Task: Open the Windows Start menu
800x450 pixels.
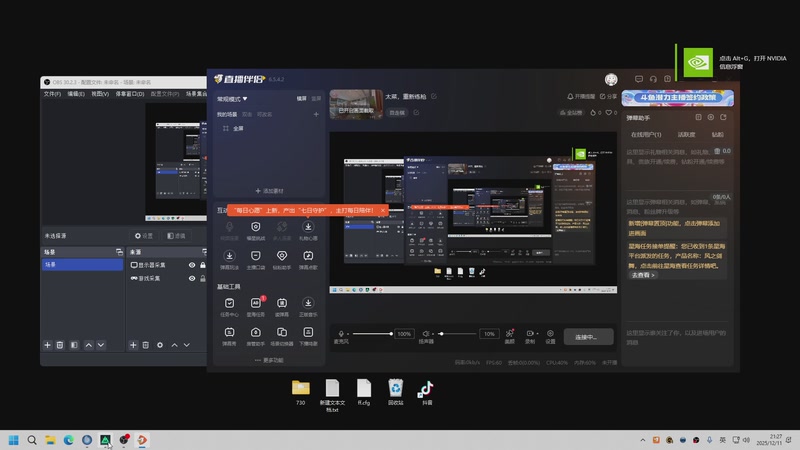Action: (x=14, y=440)
